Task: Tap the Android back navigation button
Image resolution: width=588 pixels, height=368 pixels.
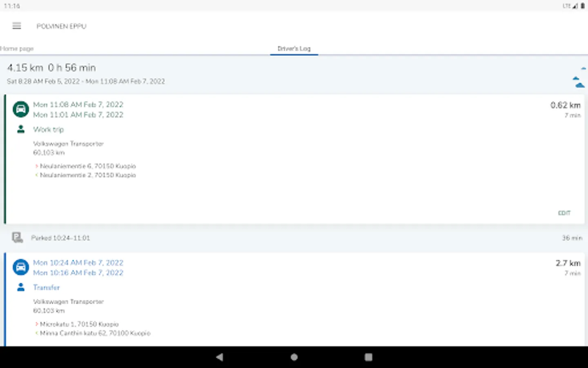Action: click(x=220, y=357)
